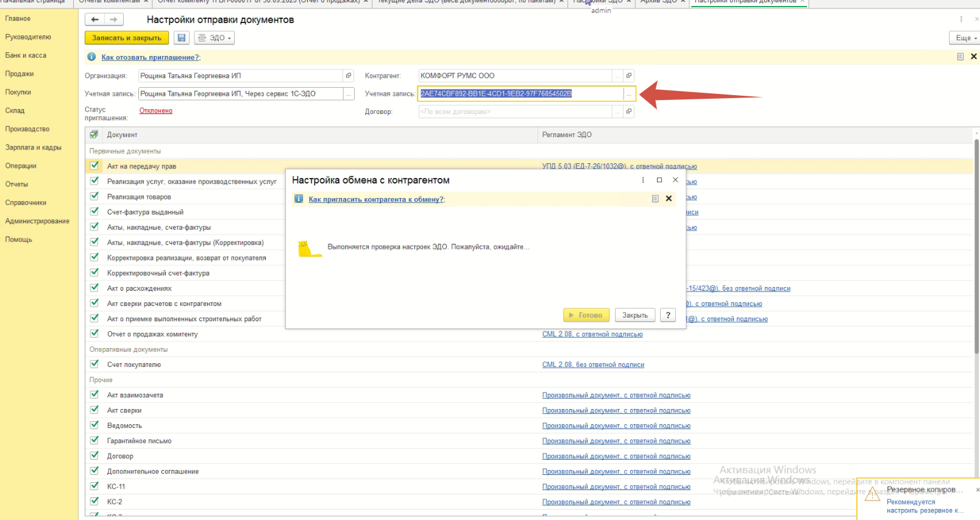980x520 pixels.
Task: Click the forward navigation arrow
Action: point(113,20)
